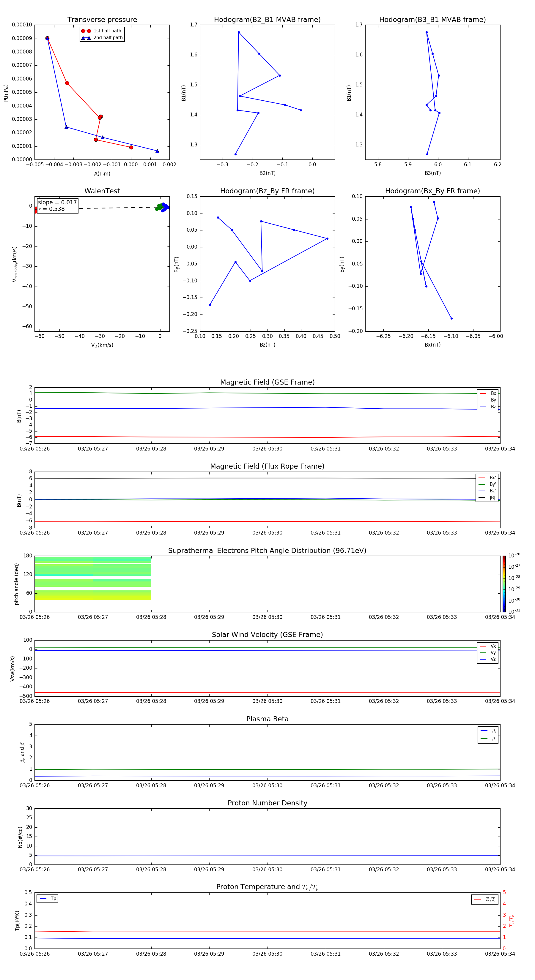Click the 'Bz(nT)' label under the Bz_By hodogram
This screenshot has height=980, width=535.
tap(267, 345)
